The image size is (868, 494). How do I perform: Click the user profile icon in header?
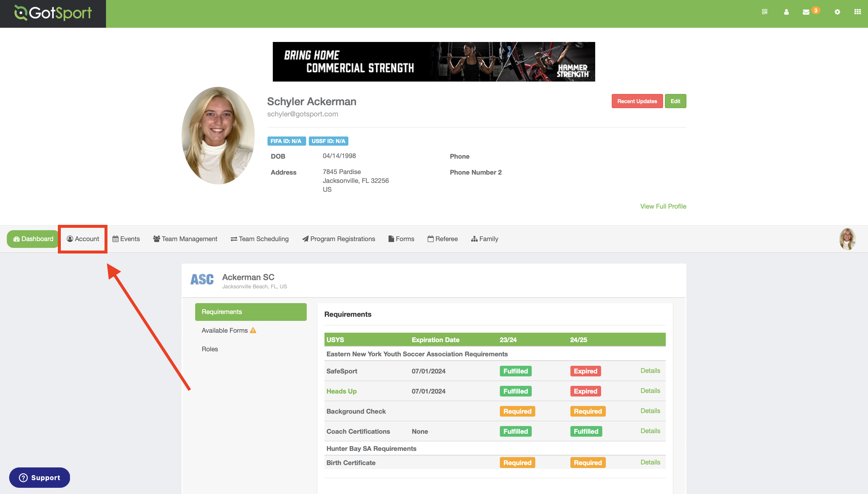[786, 12]
